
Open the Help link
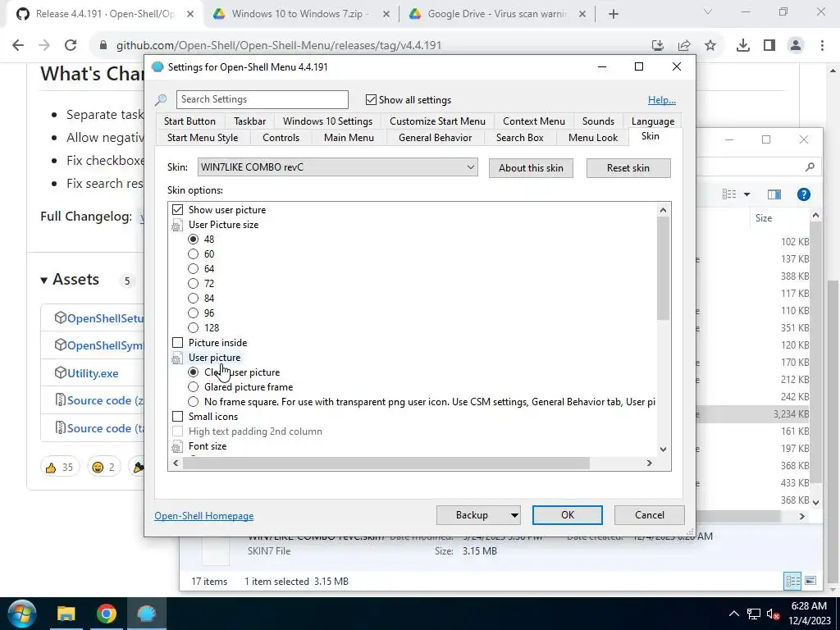[x=662, y=100]
